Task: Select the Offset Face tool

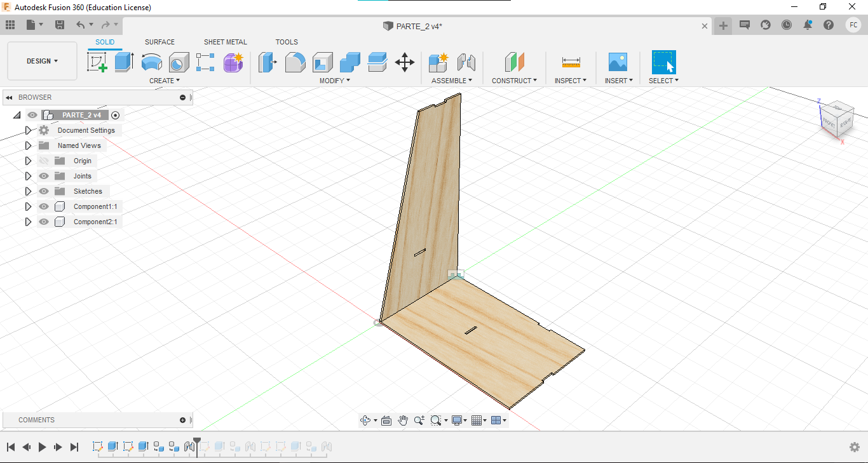Action: (377, 62)
